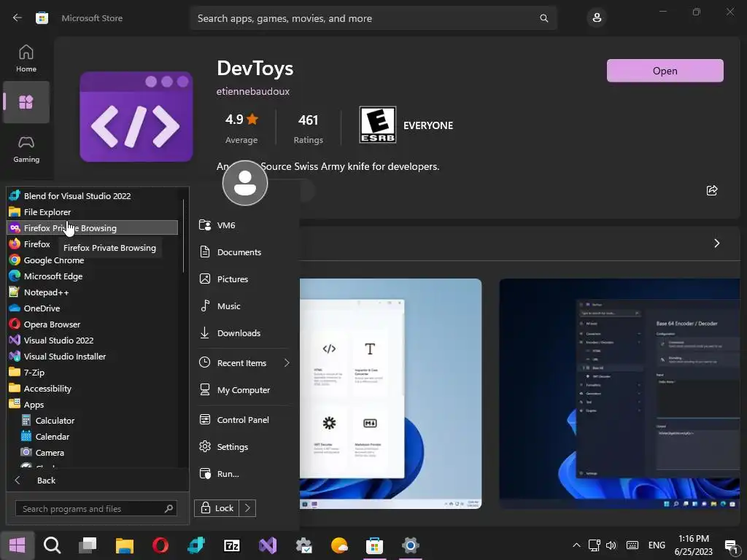Open Pictures from Start menu

pos(243,279)
